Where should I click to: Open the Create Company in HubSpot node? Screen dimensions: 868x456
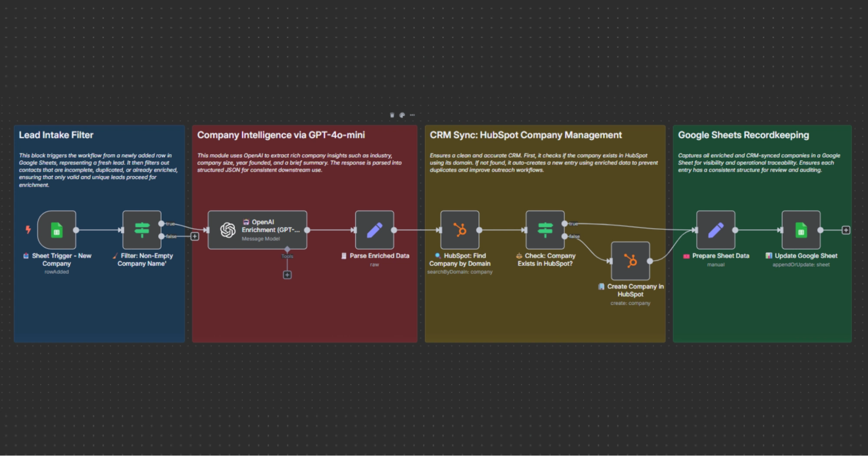pos(630,261)
